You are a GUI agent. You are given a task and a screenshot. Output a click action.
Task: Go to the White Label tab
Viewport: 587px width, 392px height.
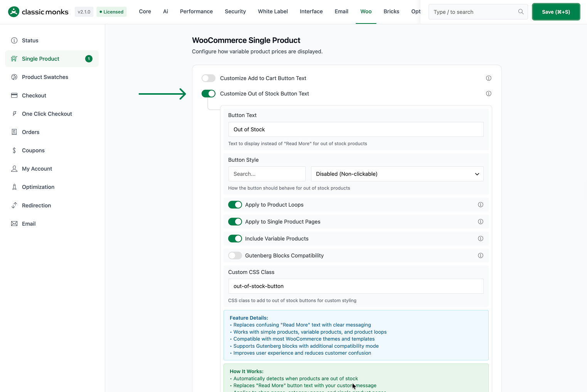click(273, 12)
